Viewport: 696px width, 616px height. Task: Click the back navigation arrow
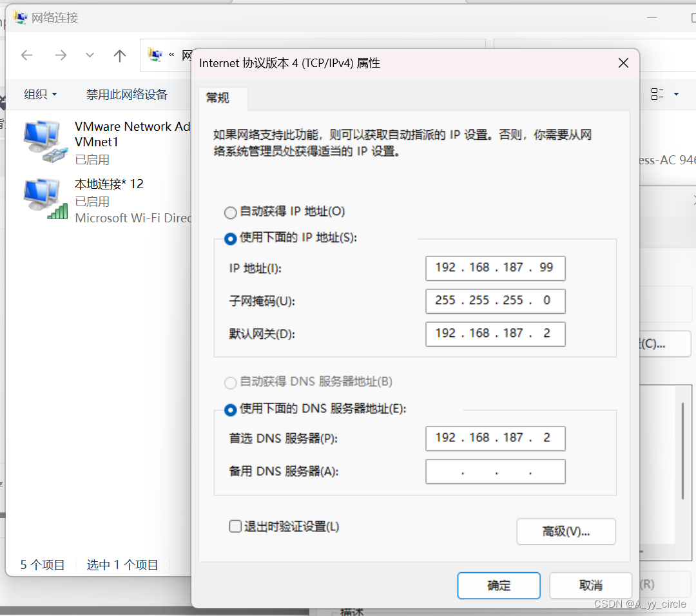(x=26, y=55)
